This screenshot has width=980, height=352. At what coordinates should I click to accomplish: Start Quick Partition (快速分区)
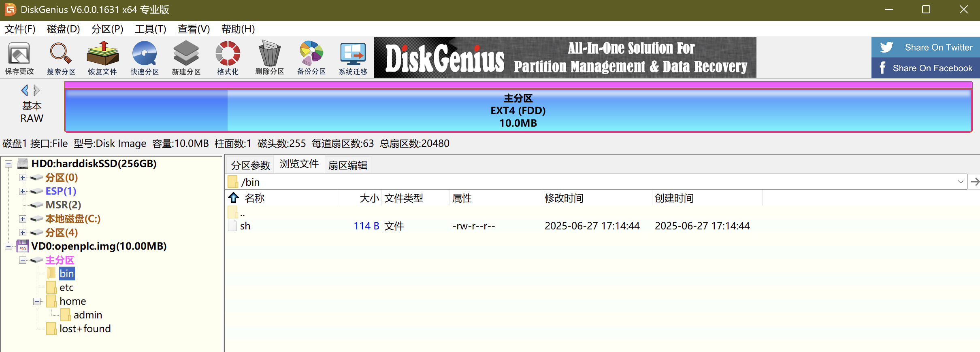click(145, 58)
